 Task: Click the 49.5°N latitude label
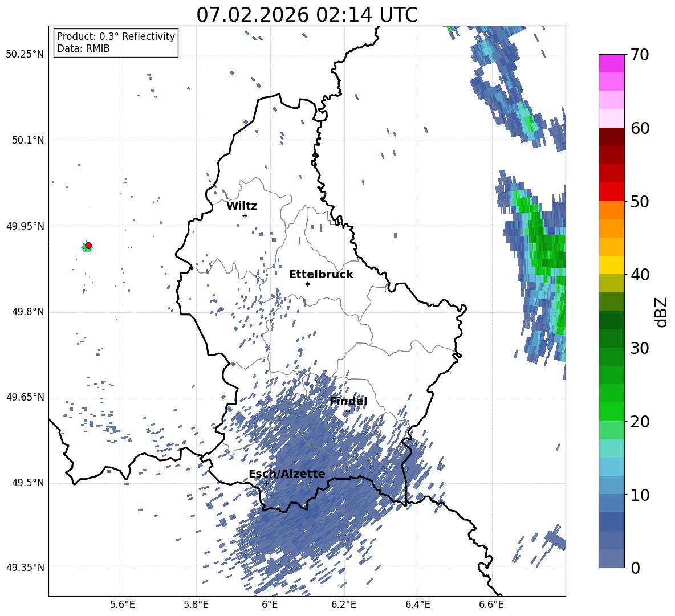[27, 483]
